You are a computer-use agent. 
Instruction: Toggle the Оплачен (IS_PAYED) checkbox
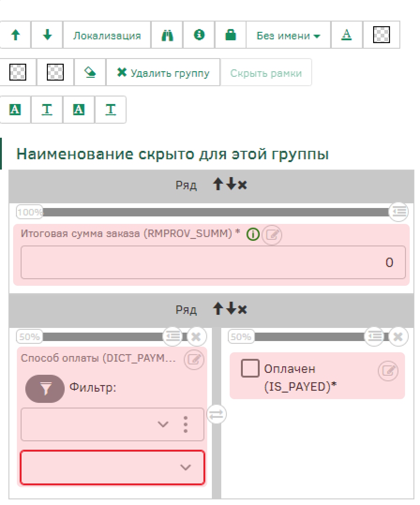(250, 369)
